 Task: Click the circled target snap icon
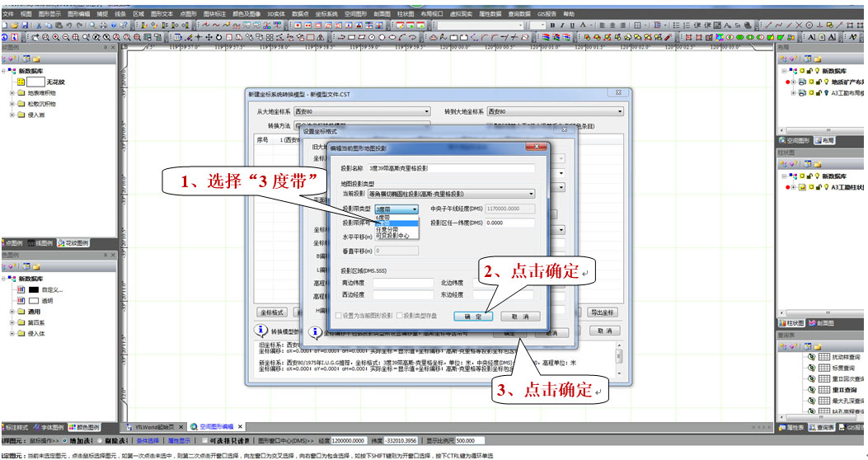point(809,26)
